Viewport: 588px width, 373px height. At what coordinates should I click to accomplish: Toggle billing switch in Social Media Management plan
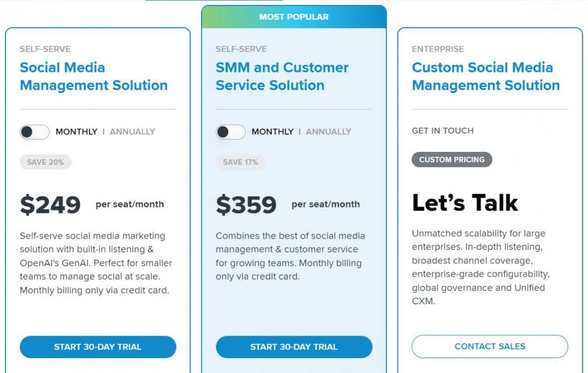tap(34, 132)
